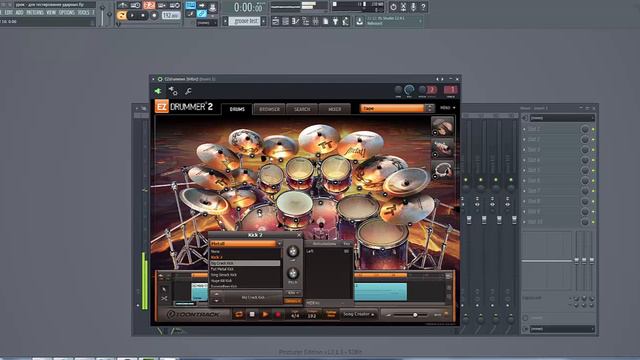This screenshot has height=360, width=640.
Task: Click FL Studio main stop button
Action: (143, 16)
